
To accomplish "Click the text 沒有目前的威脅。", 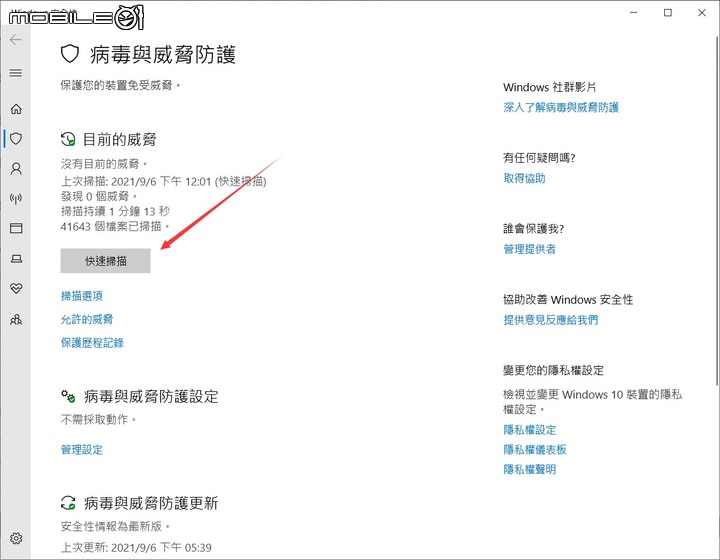I will 104,164.
